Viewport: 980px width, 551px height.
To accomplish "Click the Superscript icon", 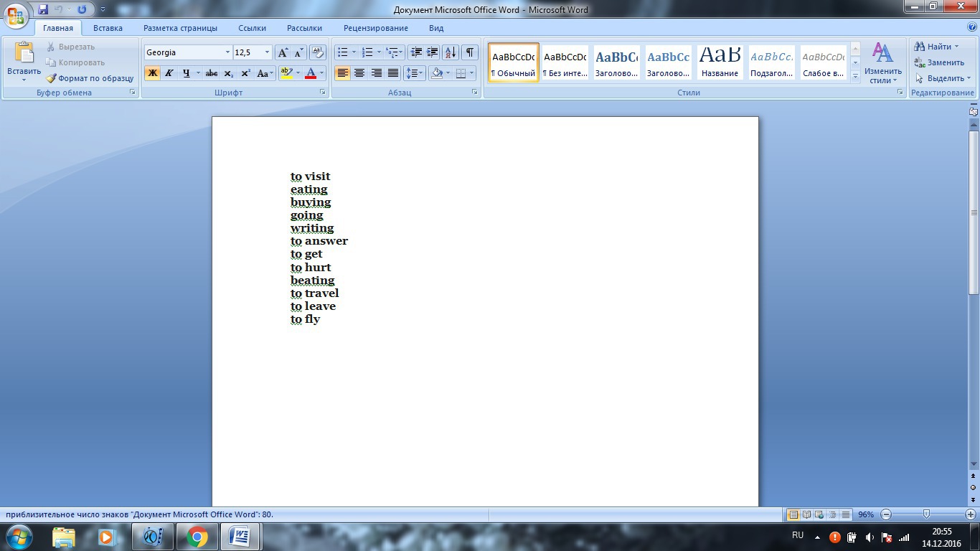I will click(x=245, y=73).
